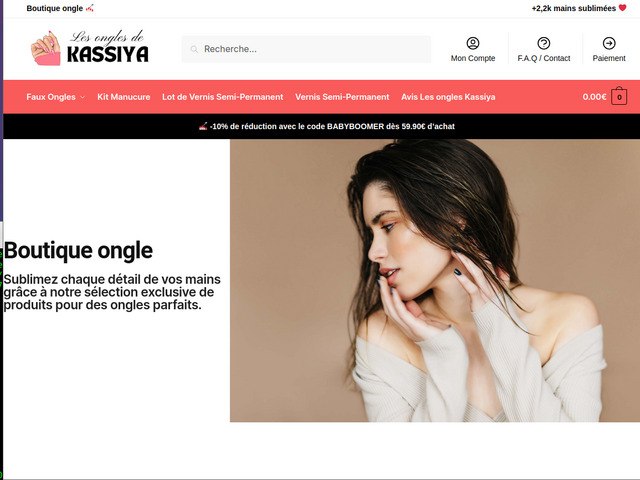Click the F.A.Q / Contact question mark icon
The width and height of the screenshot is (640, 480).
(543, 43)
